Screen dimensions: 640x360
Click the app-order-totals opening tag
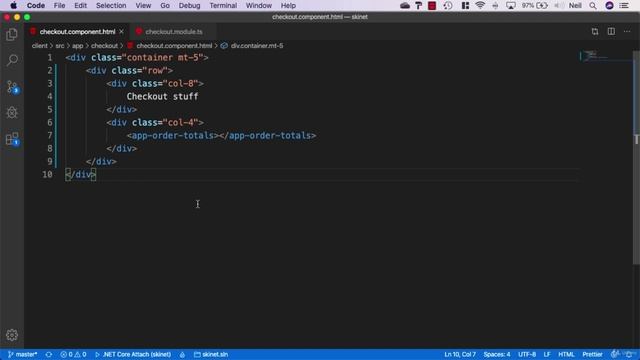(x=173, y=136)
